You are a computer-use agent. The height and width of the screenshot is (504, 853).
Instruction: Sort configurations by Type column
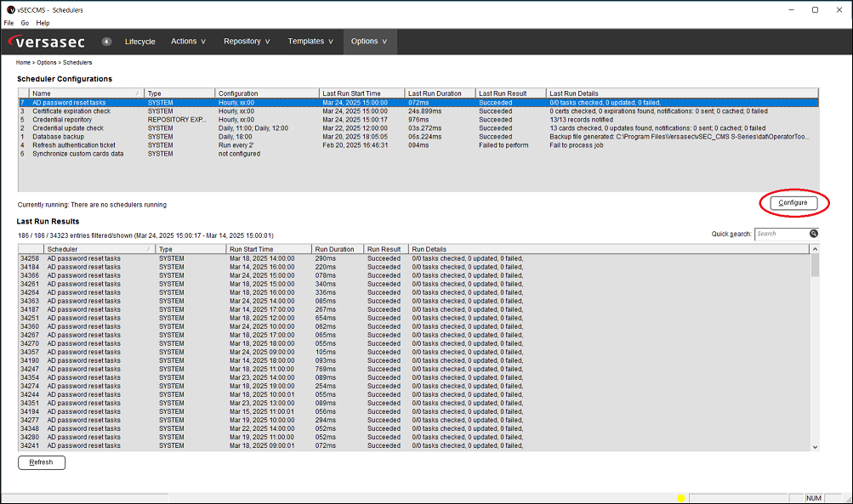coord(179,93)
